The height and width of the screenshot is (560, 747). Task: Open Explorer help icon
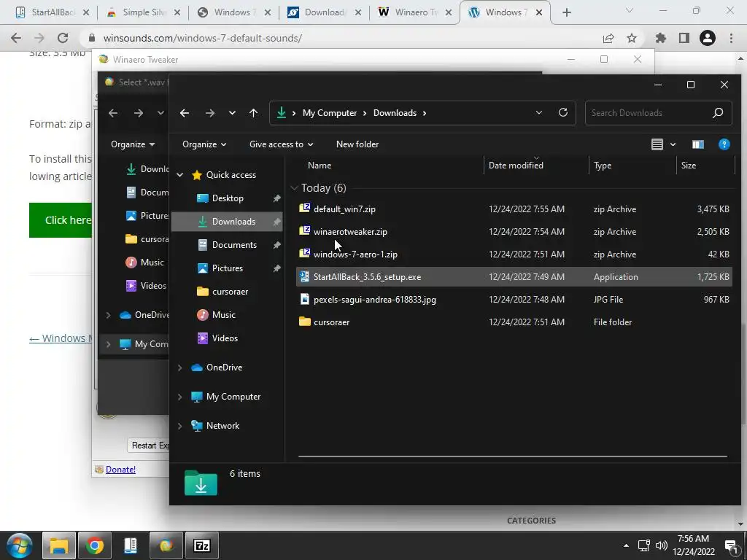(724, 144)
